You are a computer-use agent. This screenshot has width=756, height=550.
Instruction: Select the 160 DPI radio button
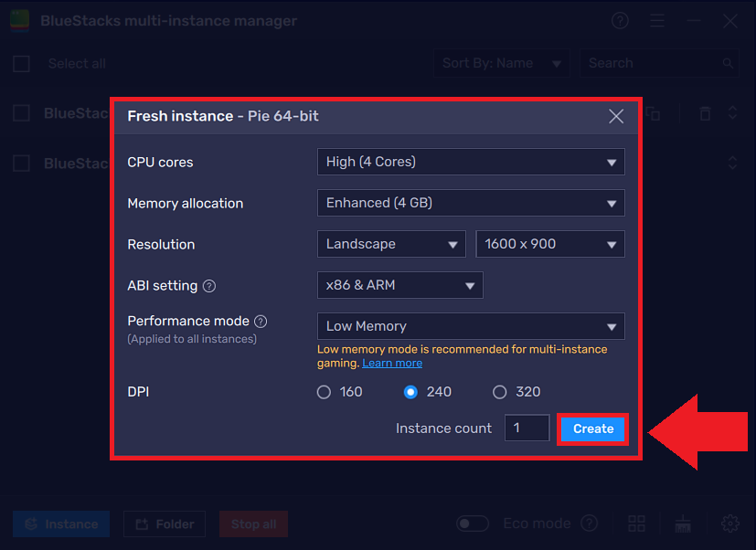(x=324, y=392)
